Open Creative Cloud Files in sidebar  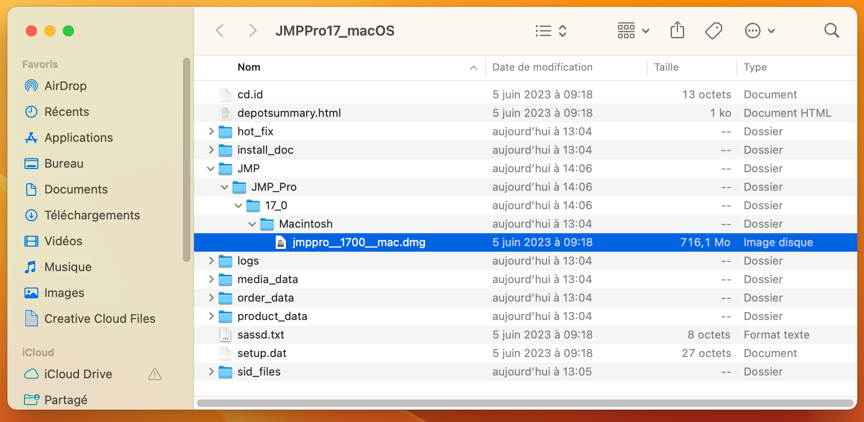[x=99, y=319]
